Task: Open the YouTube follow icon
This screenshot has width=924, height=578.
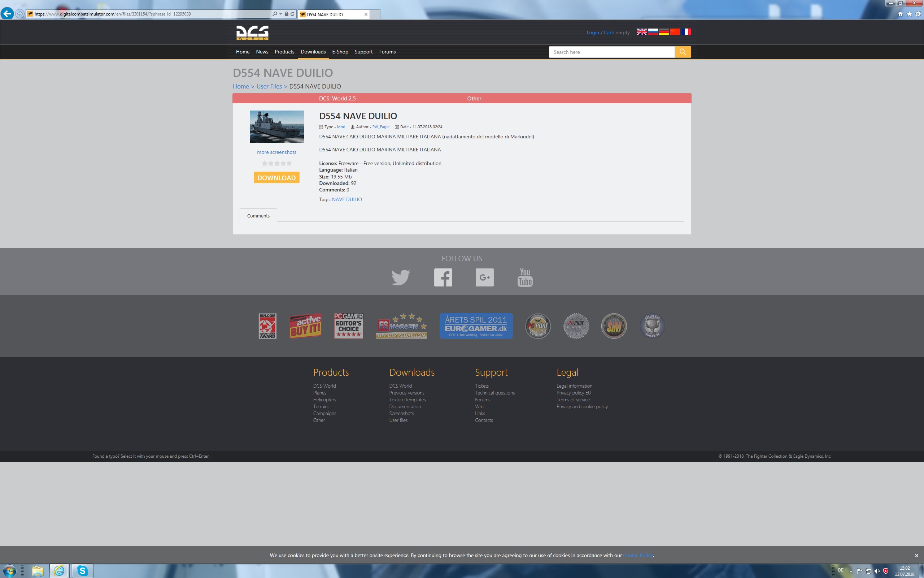Action: point(525,277)
